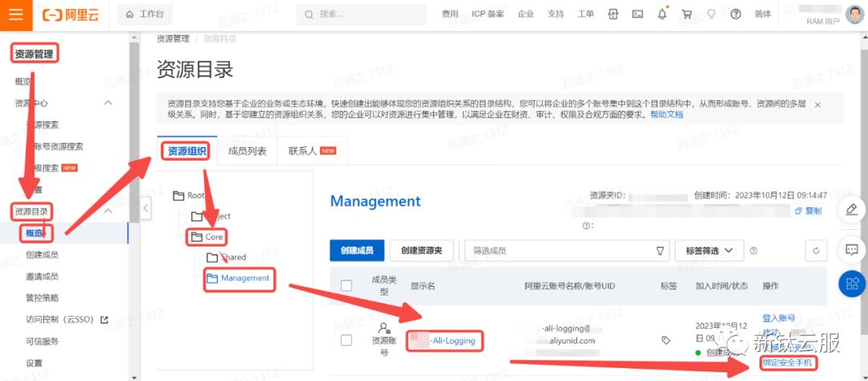
Task: Click the help icon below the folder path
Action: [584, 225]
